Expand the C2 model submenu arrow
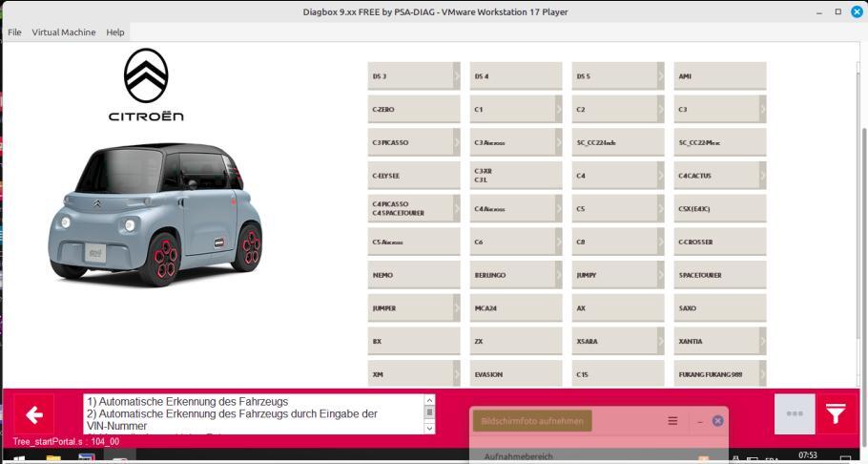 click(661, 109)
